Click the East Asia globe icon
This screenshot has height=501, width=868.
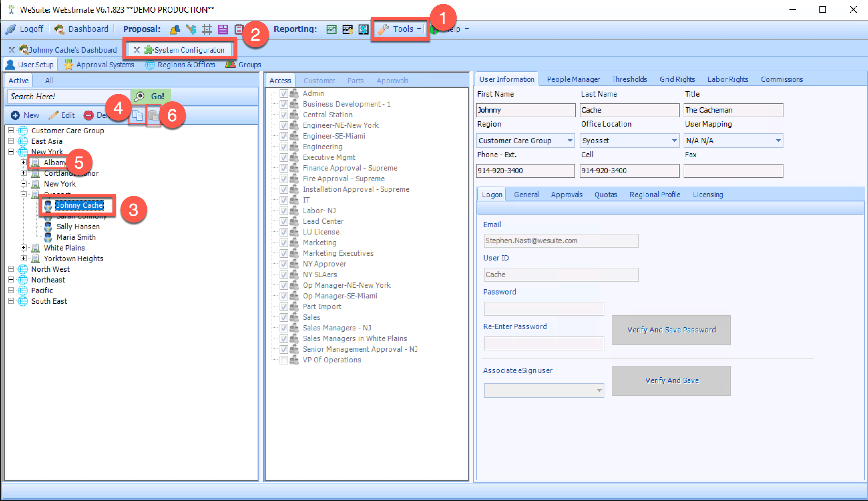tap(23, 142)
